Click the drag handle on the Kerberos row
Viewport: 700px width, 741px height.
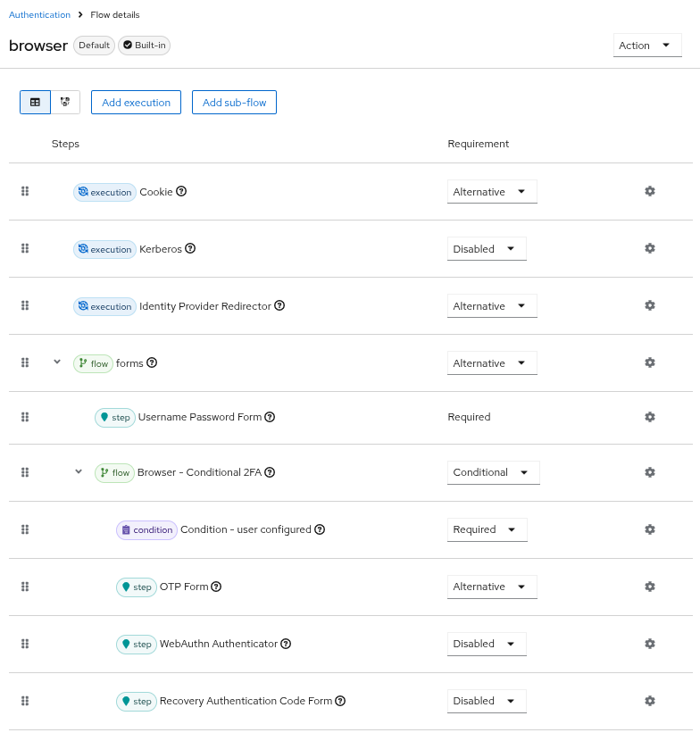25,248
